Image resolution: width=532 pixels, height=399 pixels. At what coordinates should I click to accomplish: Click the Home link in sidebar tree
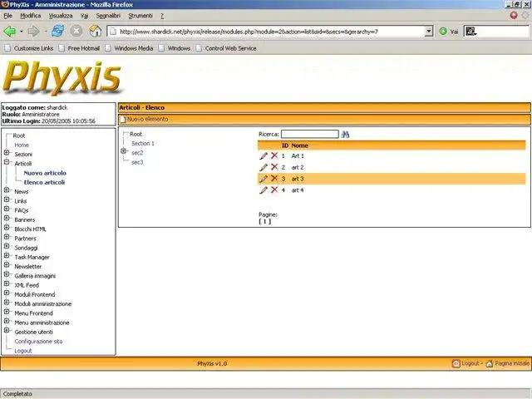pos(22,145)
